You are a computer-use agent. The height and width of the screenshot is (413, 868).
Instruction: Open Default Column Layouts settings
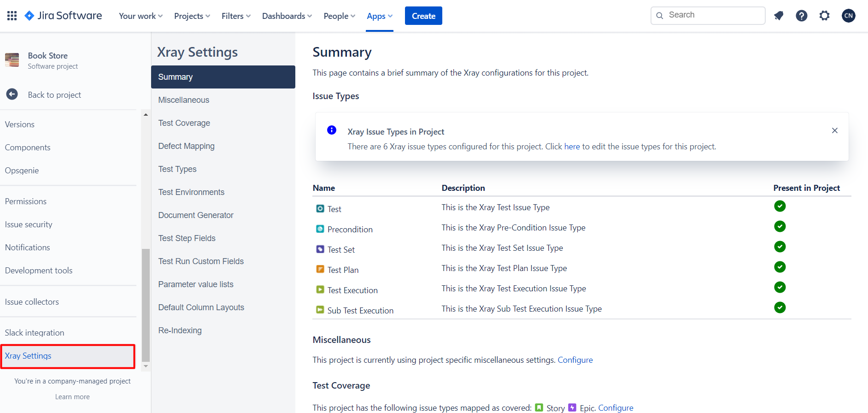[x=223, y=307]
